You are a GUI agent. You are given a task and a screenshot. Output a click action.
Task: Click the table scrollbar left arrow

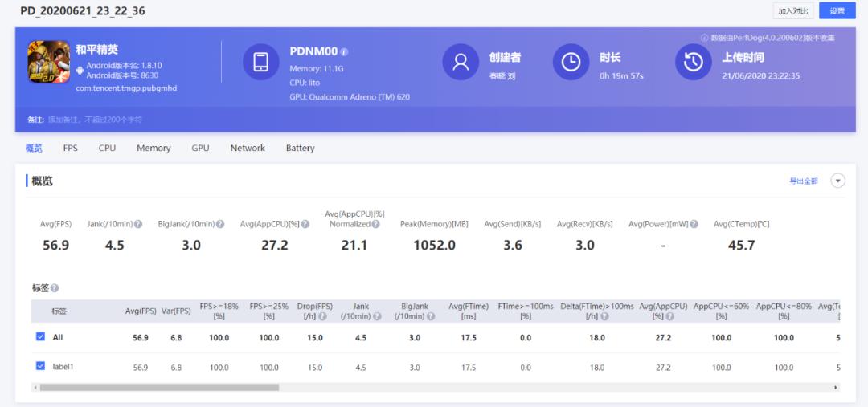click(x=35, y=388)
